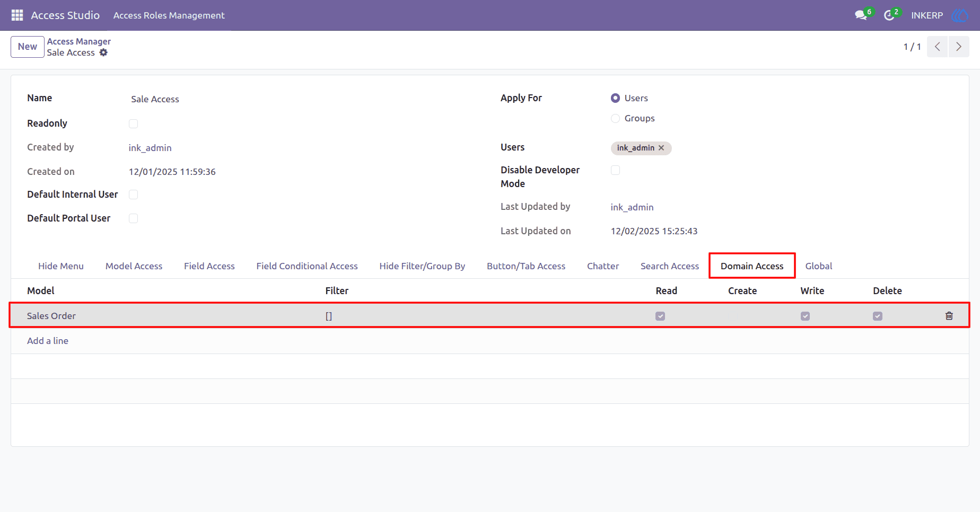Select the Users radio button

tap(615, 98)
